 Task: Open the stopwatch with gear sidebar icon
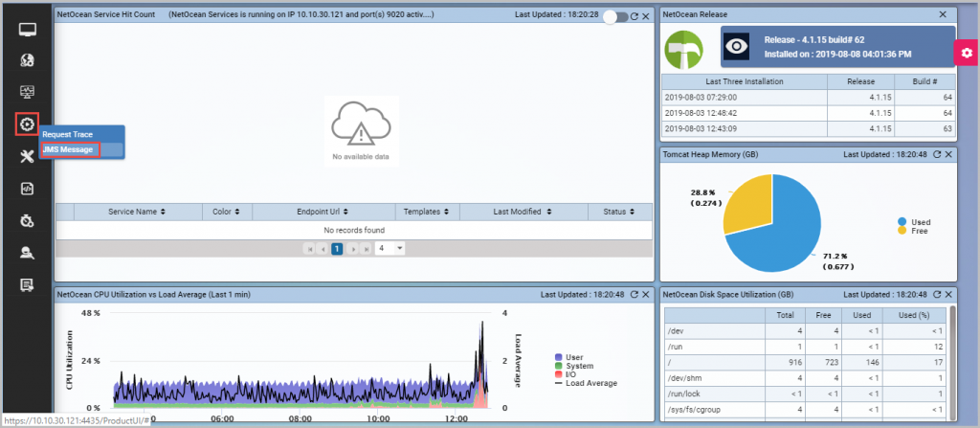click(x=27, y=220)
